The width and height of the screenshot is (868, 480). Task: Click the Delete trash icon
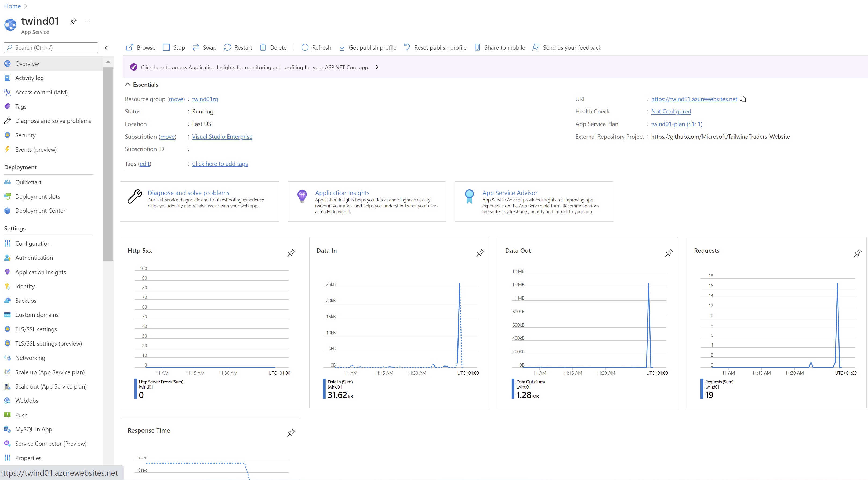coord(263,47)
